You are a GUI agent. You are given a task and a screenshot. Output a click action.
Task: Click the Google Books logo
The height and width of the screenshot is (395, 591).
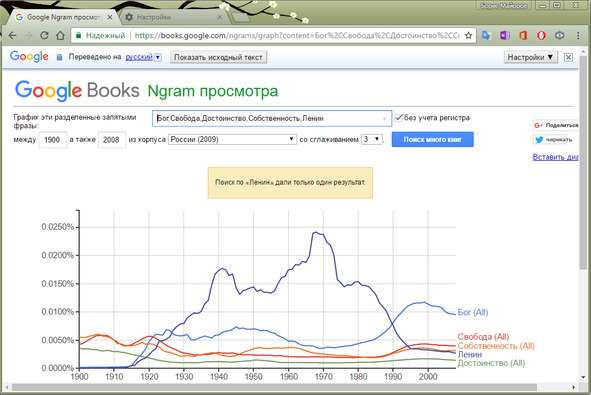(x=77, y=90)
